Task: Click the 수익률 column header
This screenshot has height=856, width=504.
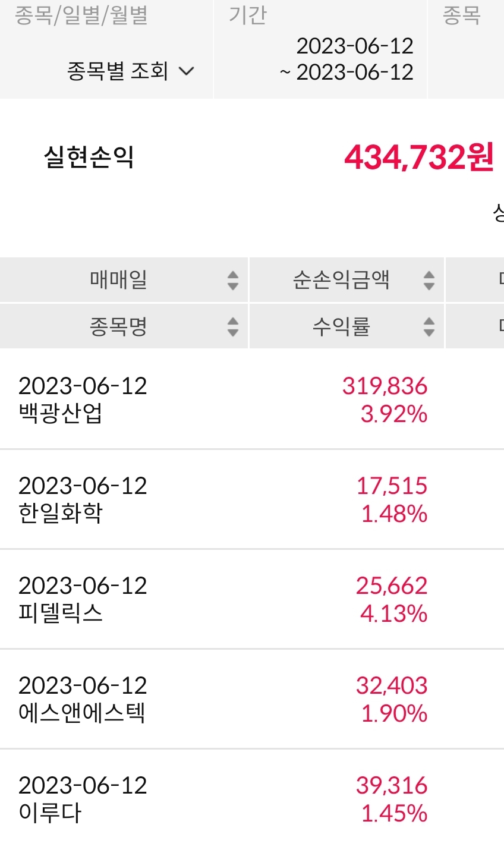Action: [x=341, y=326]
